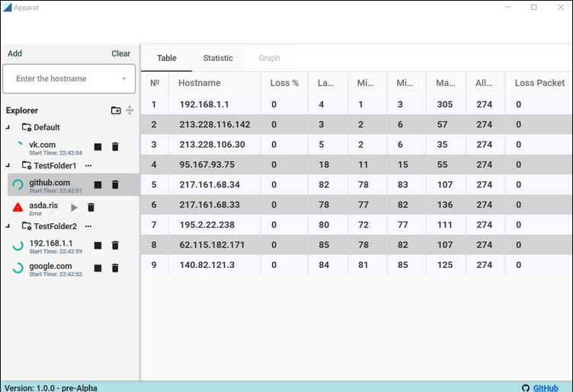Viewport: 573px width, 392px height.
Task: Delete the 192.168.1.1 explorer entry
Action: click(x=115, y=245)
